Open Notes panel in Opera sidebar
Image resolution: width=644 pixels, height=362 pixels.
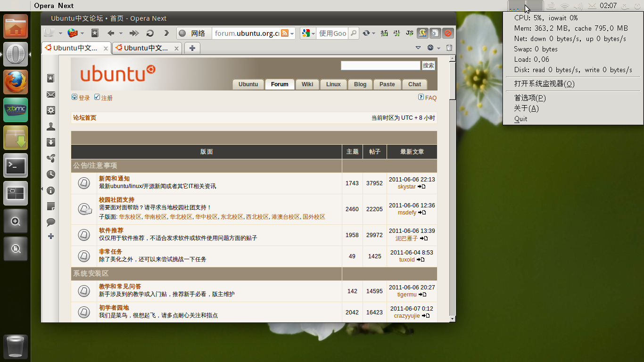tap(51, 206)
